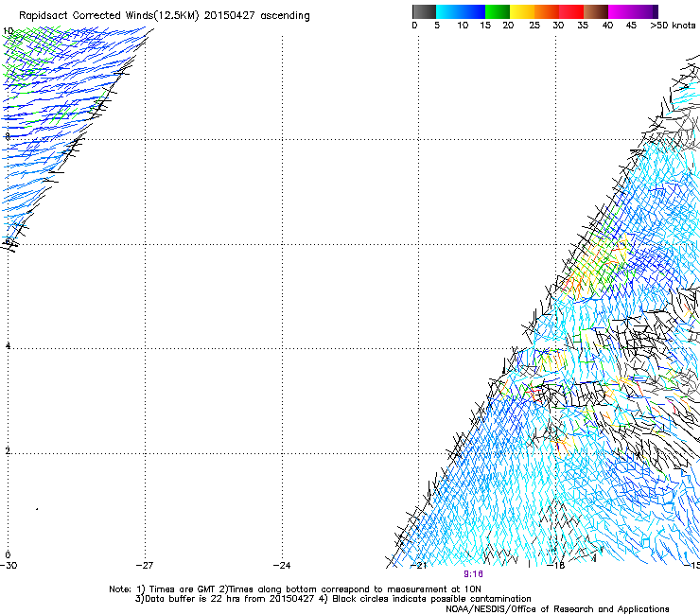Image resolution: width=700 pixels, height=615 pixels.
Task: Click the '-18' longitude axis label
Action: [x=556, y=566]
